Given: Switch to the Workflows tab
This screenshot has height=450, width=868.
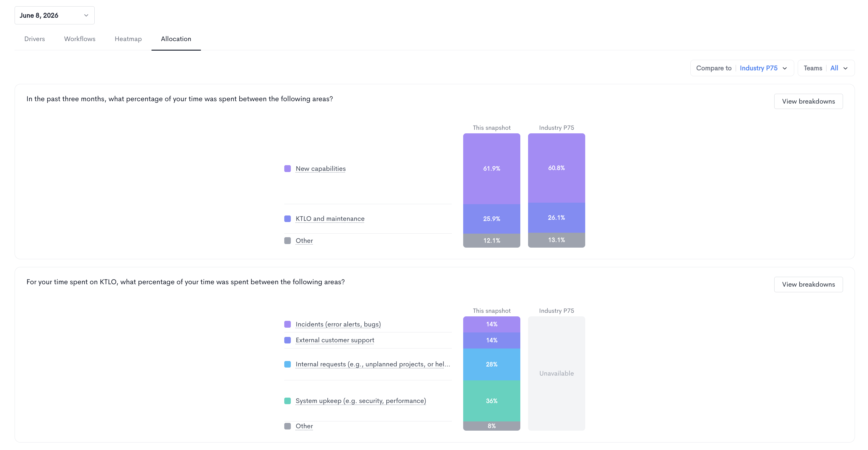Looking at the screenshot, I should [79, 39].
